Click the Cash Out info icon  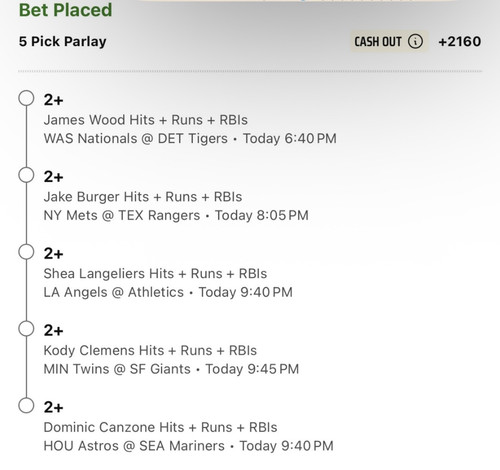click(415, 42)
